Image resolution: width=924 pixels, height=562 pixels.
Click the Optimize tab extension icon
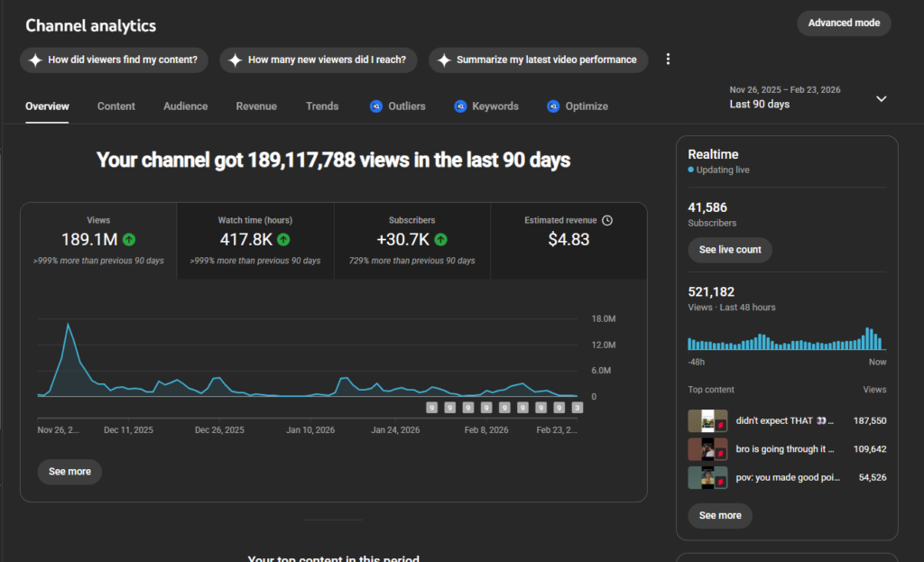tap(553, 106)
